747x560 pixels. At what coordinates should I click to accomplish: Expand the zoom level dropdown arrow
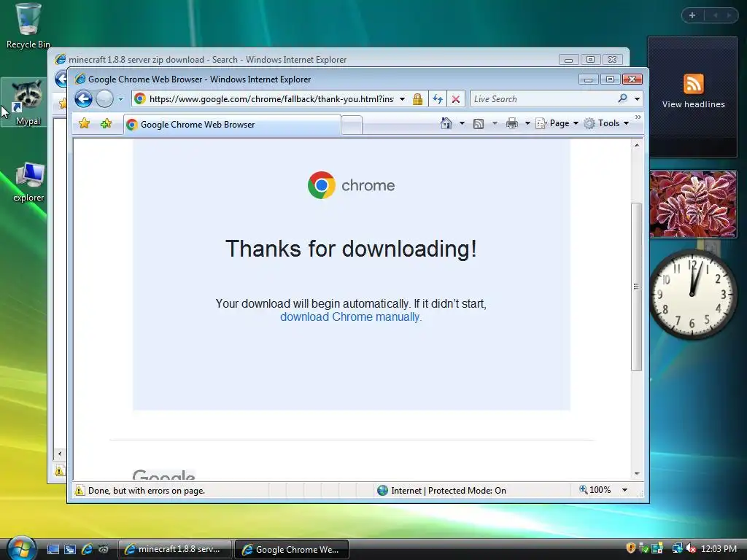624,490
